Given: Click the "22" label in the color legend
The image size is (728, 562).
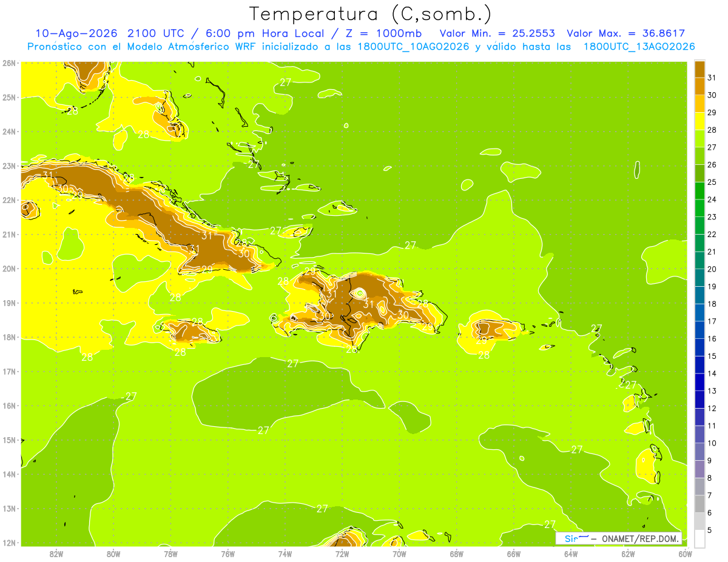Looking at the screenshot, I should coord(712,234).
